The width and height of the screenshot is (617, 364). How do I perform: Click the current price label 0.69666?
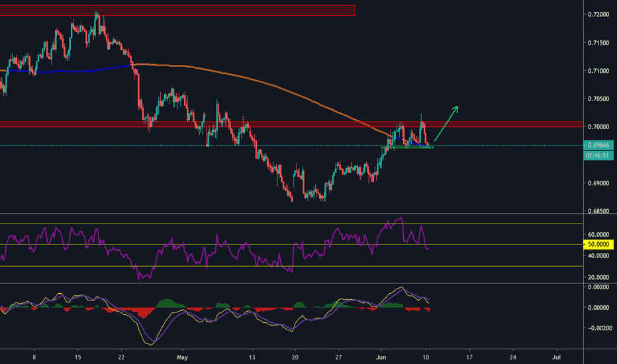point(598,145)
